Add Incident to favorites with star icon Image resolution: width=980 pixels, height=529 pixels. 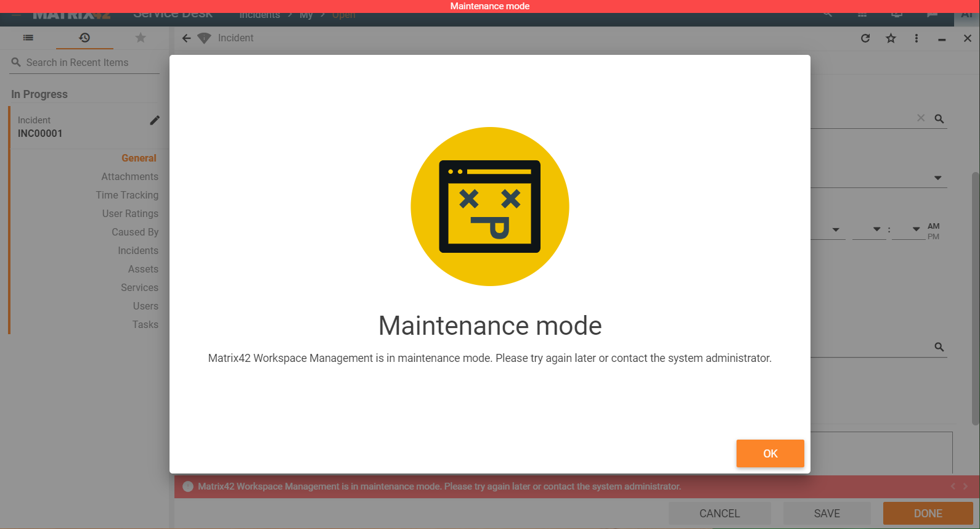891,38
